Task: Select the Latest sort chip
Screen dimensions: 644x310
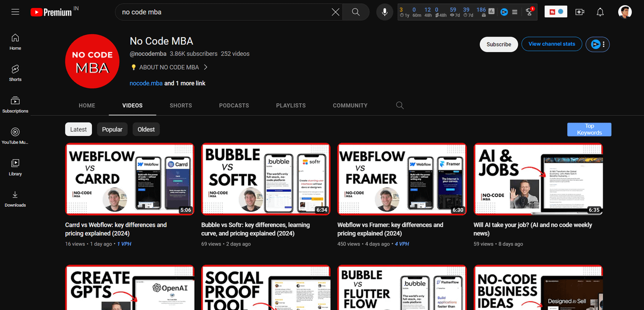Action: pos(78,129)
